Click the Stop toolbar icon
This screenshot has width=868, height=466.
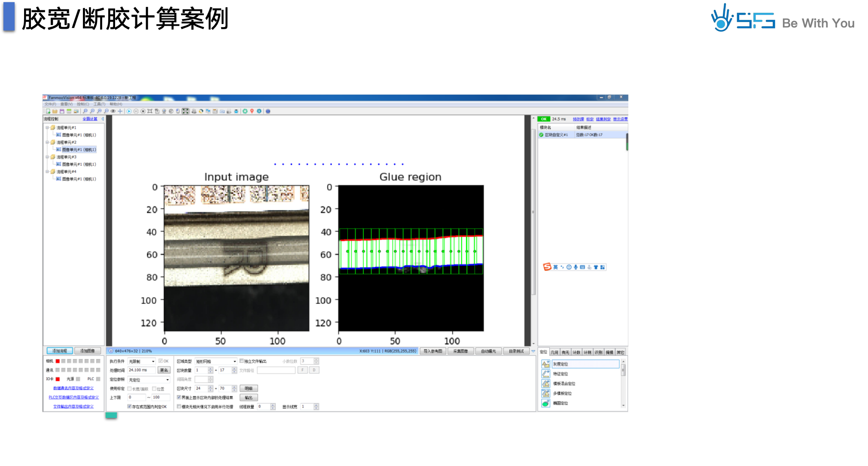(x=143, y=111)
